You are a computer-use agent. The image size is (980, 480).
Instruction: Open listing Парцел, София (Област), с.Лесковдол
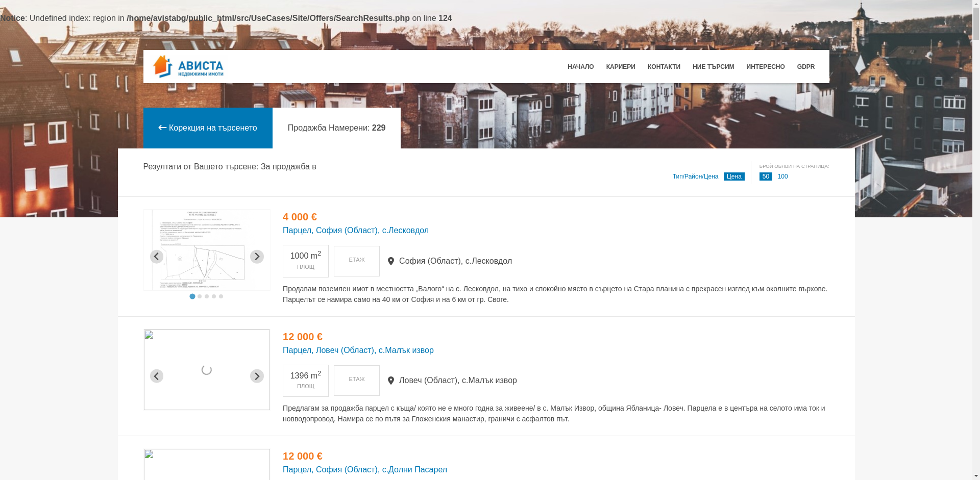click(x=355, y=231)
